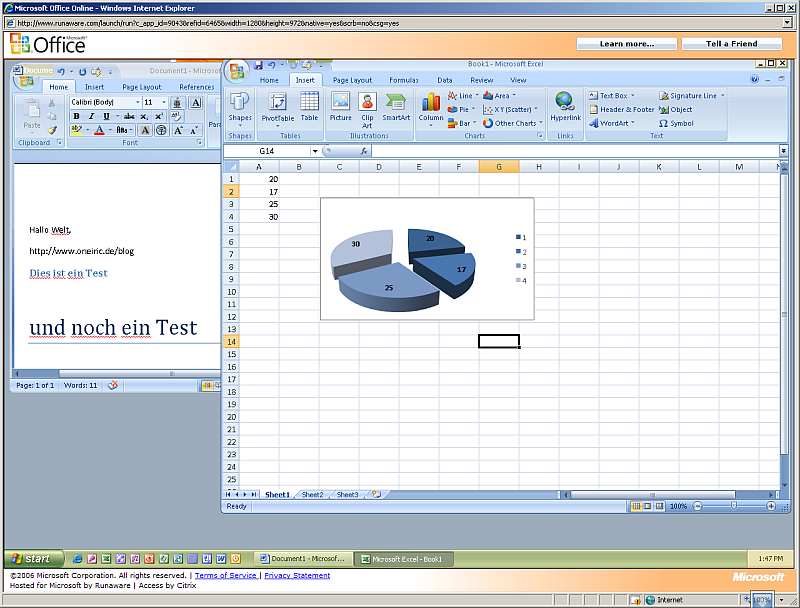Click the Insert Worksheet tab icon
Image resolution: width=800 pixels, height=608 pixels.
coord(377,494)
